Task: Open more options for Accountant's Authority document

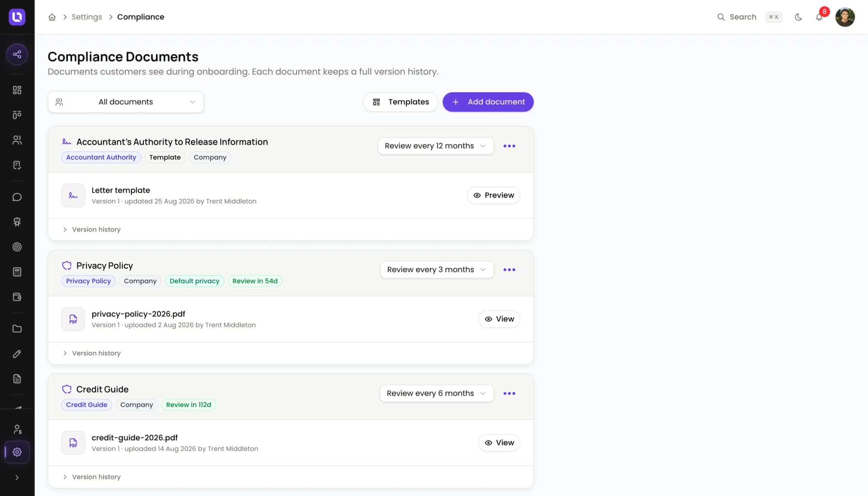Action: (x=509, y=146)
